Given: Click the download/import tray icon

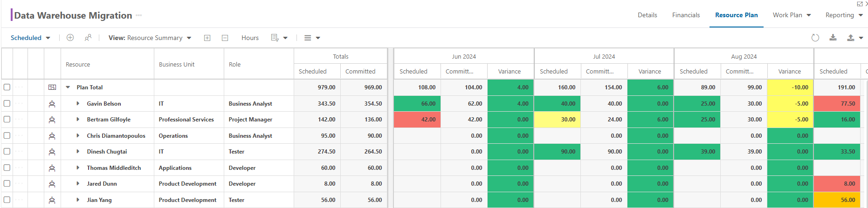Looking at the screenshot, I should pyautogui.click(x=833, y=38).
